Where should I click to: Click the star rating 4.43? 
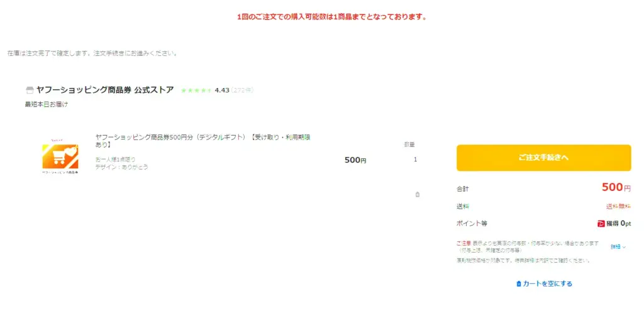tap(205, 90)
